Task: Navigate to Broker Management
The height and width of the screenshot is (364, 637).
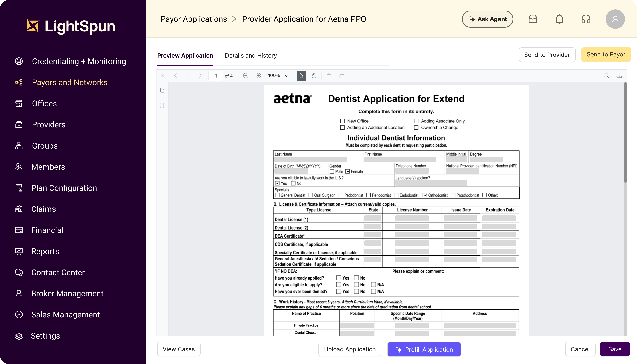Action: tap(67, 294)
